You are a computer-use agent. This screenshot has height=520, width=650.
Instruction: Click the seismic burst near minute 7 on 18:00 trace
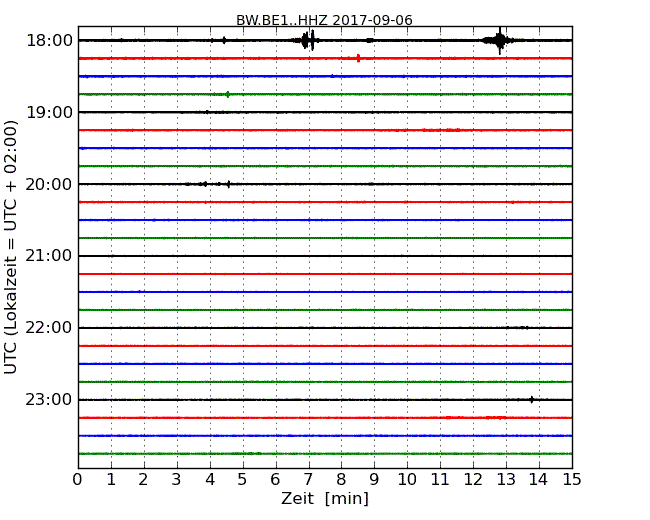308,40
